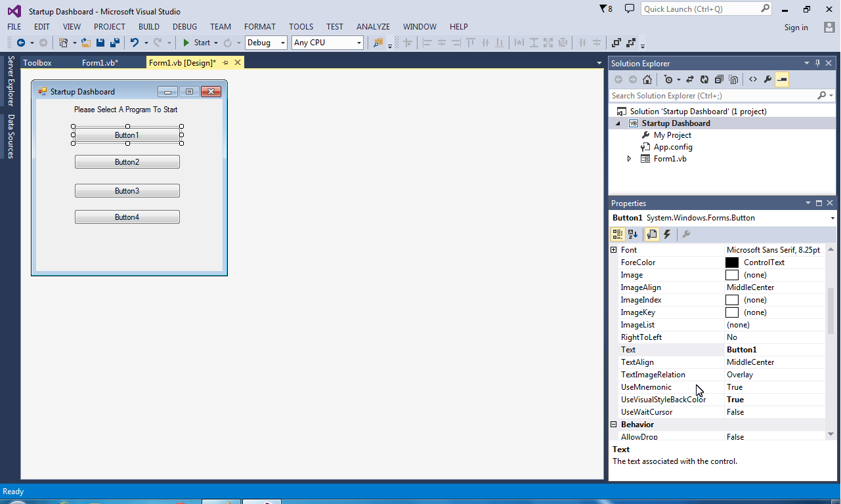Switch to the Toolbox tab

click(x=37, y=63)
